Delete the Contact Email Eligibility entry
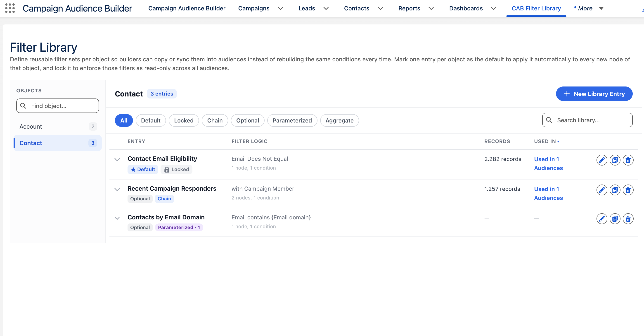The height and width of the screenshot is (336, 644). pyautogui.click(x=628, y=160)
